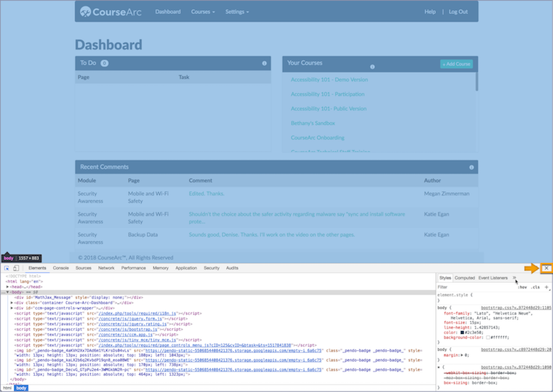Select the Event Listeners pane tab
Image resolution: width=553 pixels, height=392 pixels.
click(x=493, y=278)
